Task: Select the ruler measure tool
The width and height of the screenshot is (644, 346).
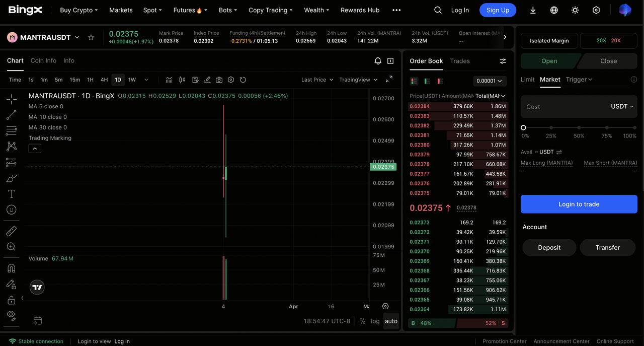Action: tap(12, 231)
